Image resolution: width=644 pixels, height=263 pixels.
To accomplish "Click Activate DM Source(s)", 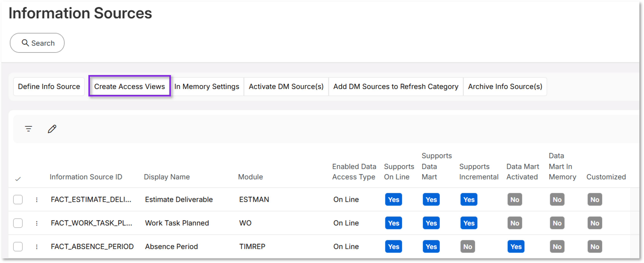I will click(286, 86).
